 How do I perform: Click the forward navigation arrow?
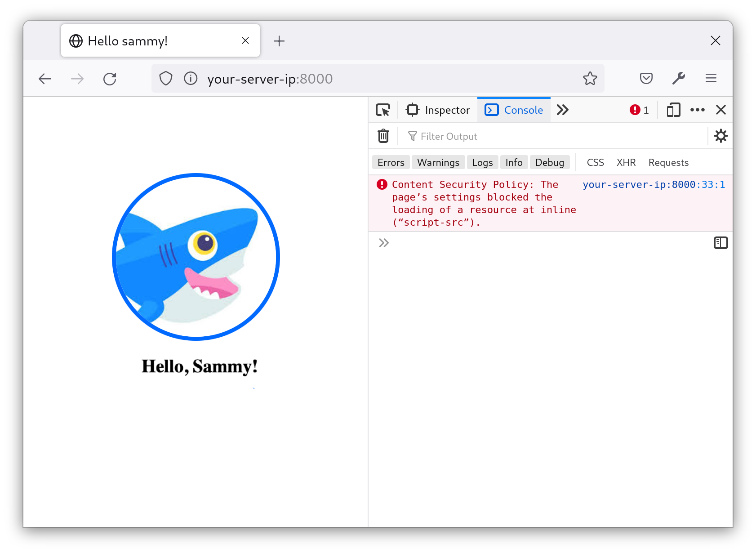click(77, 79)
